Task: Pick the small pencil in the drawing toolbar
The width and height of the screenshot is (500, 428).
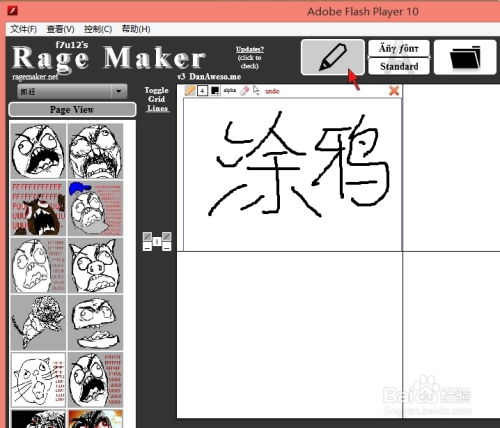Action: point(190,90)
